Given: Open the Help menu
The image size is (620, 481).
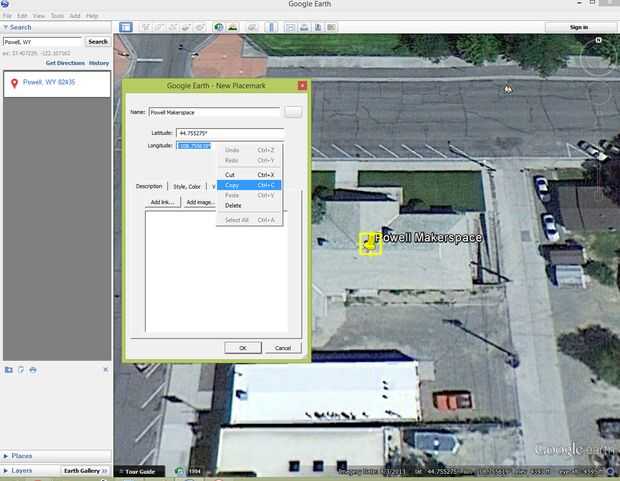Looking at the screenshot, I should tap(92, 16).
